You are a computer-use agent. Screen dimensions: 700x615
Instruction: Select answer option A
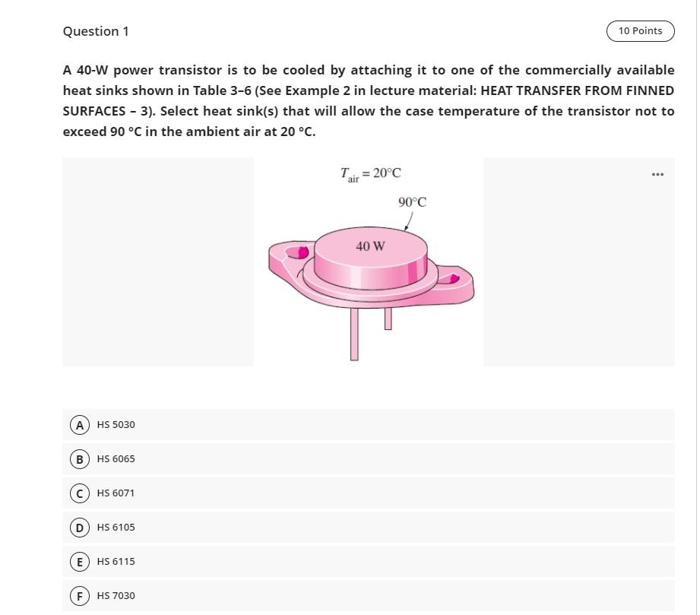point(79,424)
